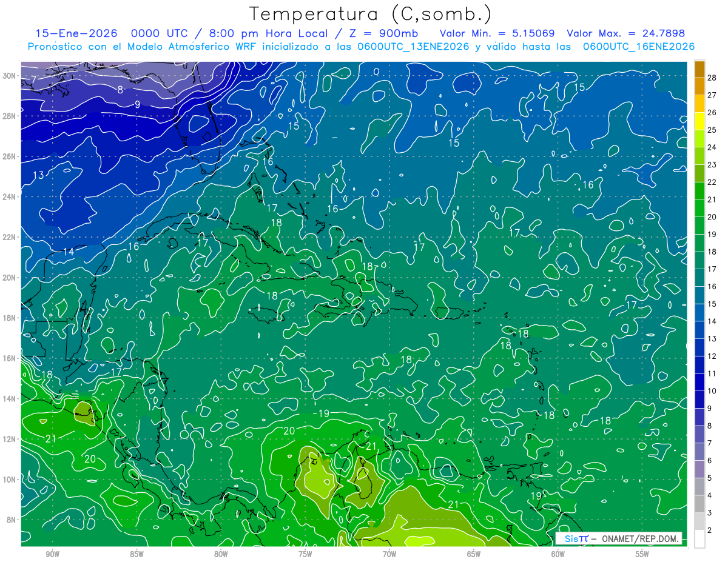Click the "Valor Min. = 5.15069" value

(x=497, y=33)
